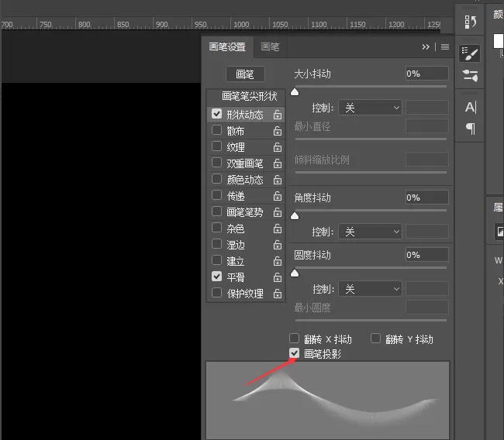Check the 翻转 Y 抖动 checkbox

coord(375,339)
